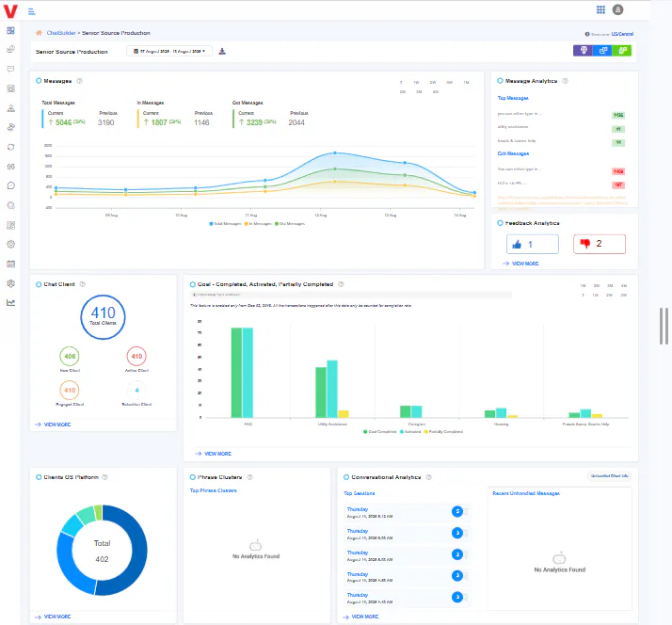Viewport: 672px width, 625px height.
Task: Open help icon beside Goal chart title
Action: coord(341,284)
